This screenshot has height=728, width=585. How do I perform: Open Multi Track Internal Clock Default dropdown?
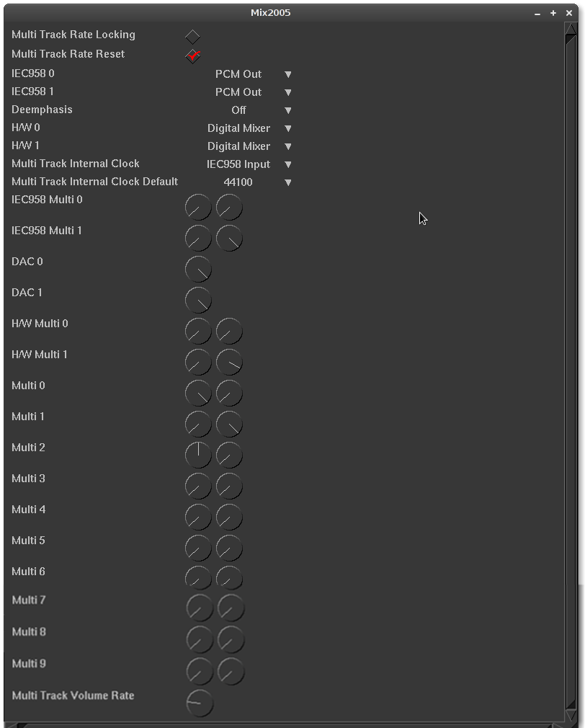pos(249,182)
